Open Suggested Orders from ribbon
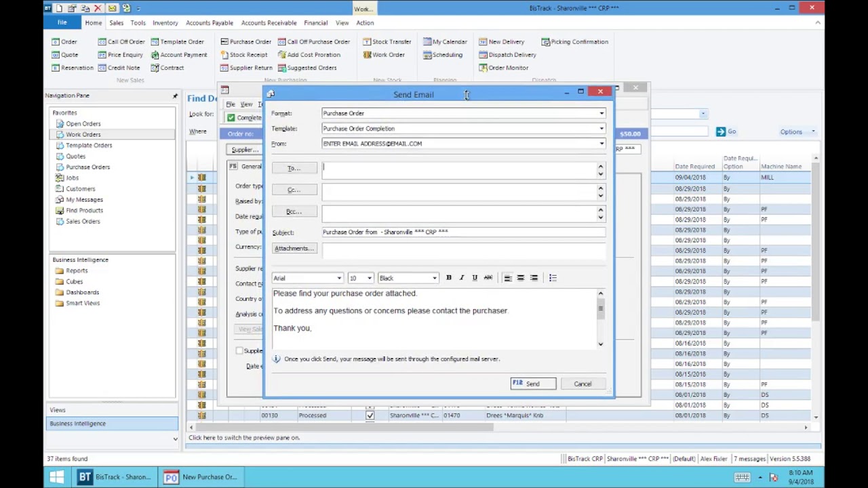868x488 pixels. tap(307, 68)
